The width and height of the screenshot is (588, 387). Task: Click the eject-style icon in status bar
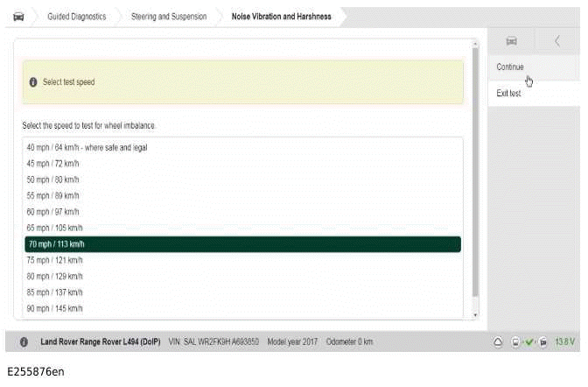pyautogui.click(x=497, y=341)
